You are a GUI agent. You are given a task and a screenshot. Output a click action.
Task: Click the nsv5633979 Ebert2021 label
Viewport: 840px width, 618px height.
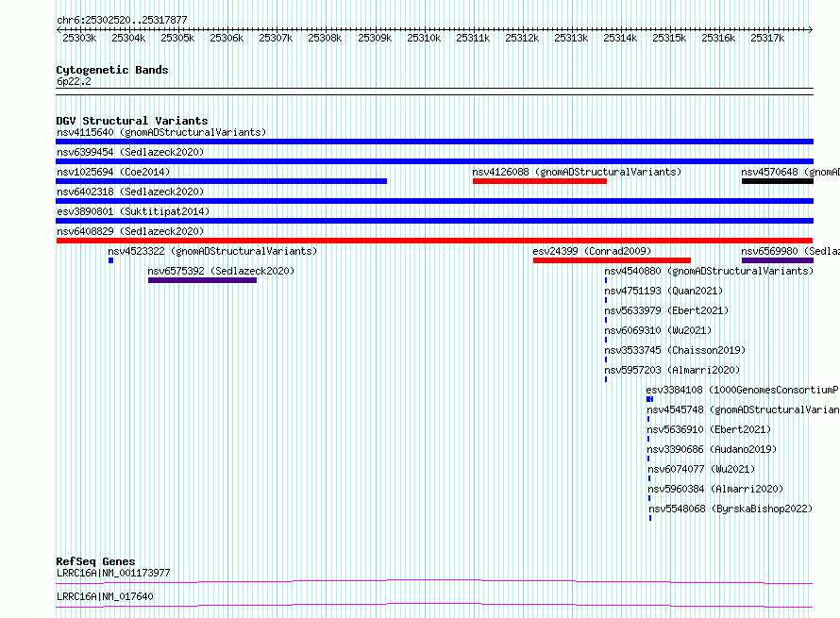[666, 310]
